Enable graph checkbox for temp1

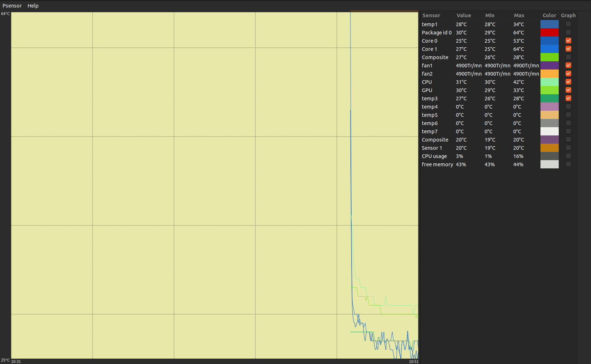pos(568,24)
